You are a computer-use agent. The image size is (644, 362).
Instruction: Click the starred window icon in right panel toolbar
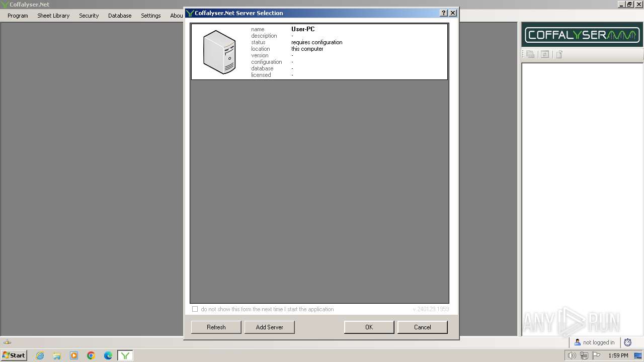(544, 54)
